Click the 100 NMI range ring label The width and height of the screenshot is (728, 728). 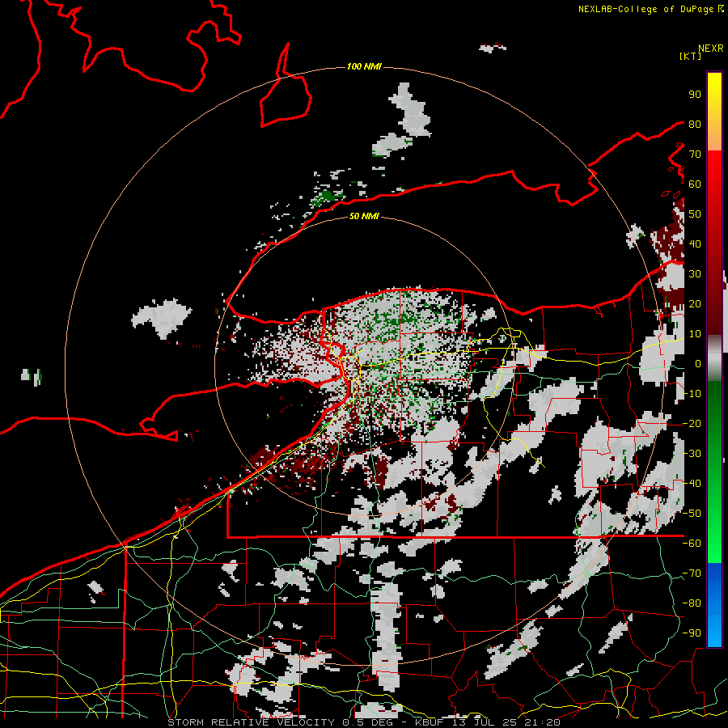[x=364, y=67]
